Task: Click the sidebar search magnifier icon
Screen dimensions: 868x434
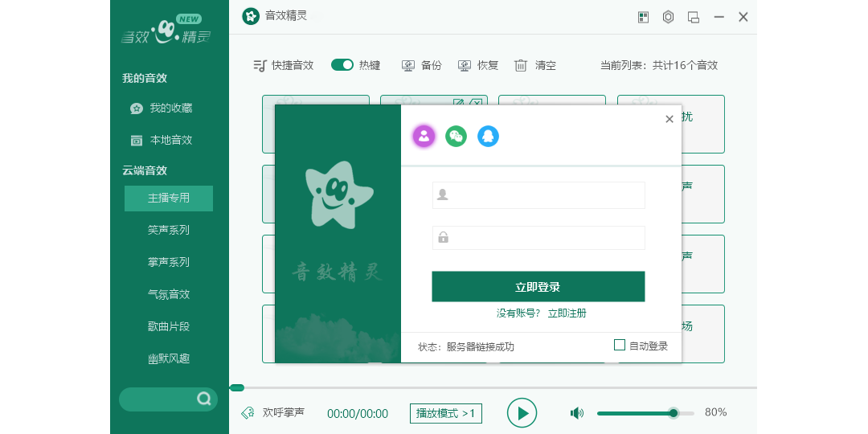Action: (x=204, y=399)
